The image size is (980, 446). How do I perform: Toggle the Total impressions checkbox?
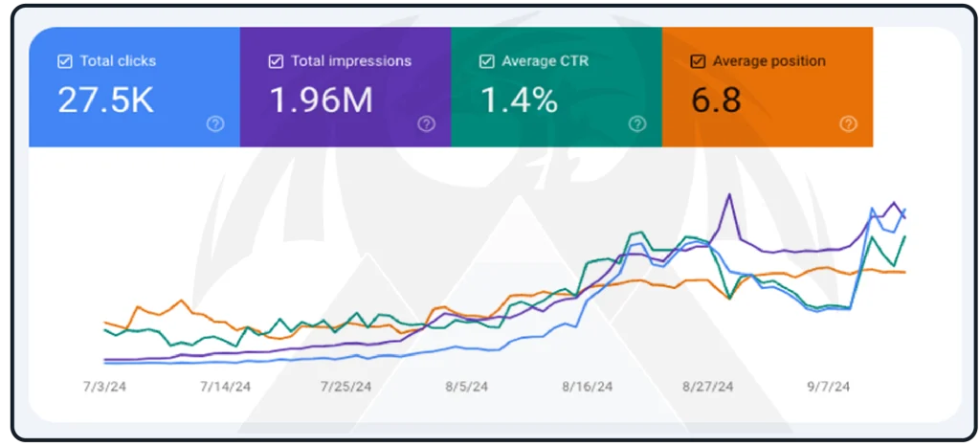pyautogui.click(x=276, y=61)
